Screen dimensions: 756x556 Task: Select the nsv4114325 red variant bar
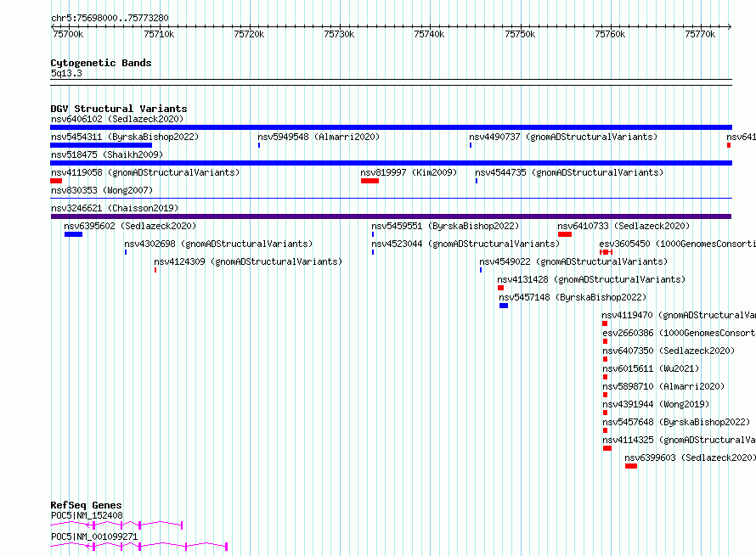point(607,448)
